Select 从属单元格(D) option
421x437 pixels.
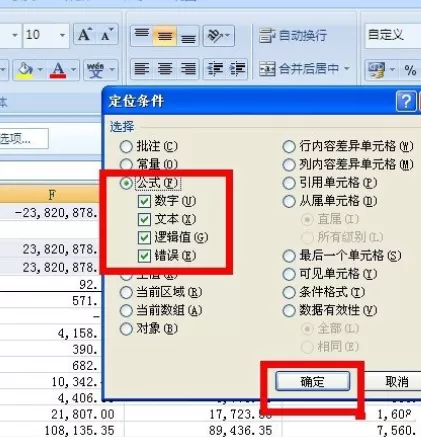pos(330,201)
